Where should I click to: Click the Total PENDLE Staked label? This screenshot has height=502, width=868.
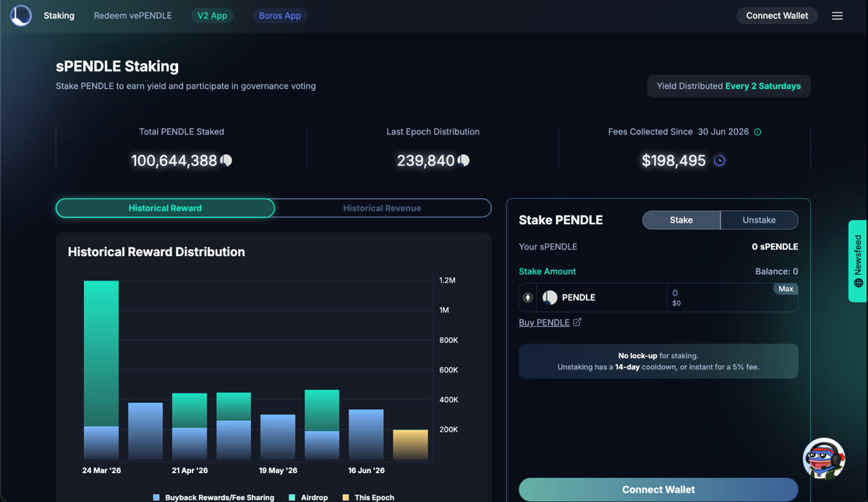coord(182,132)
